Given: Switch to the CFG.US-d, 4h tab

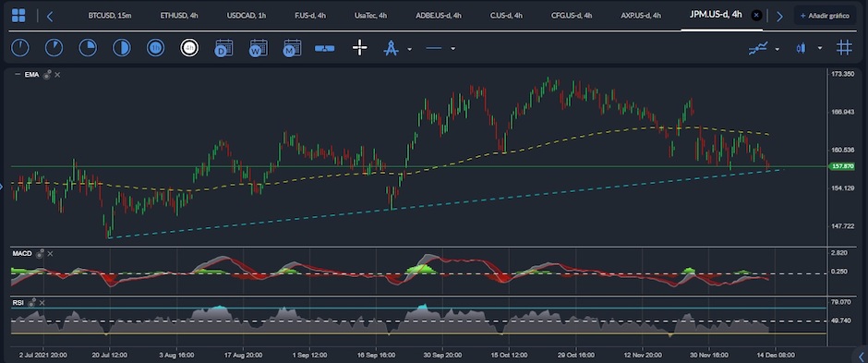Looking at the screenshot, I should [572, 16].
